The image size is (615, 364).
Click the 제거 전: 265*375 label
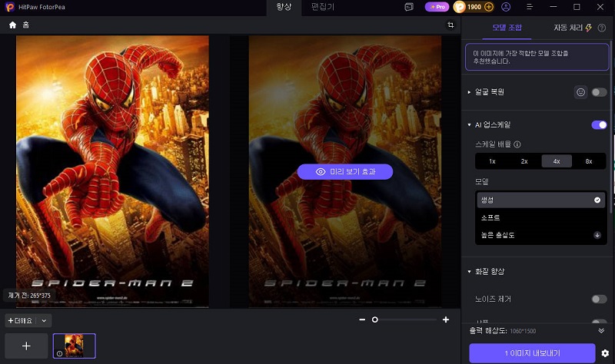click(x=29, y=296)
